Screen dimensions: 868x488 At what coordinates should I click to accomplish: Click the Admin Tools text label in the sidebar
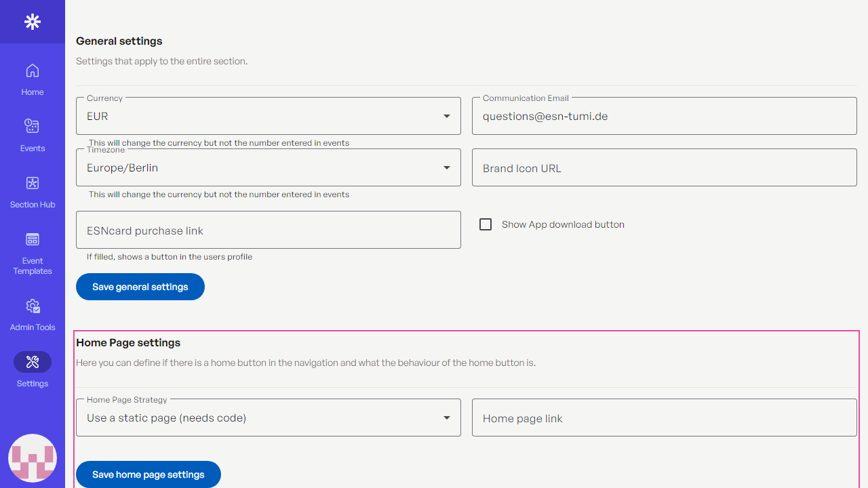[32, 327]
